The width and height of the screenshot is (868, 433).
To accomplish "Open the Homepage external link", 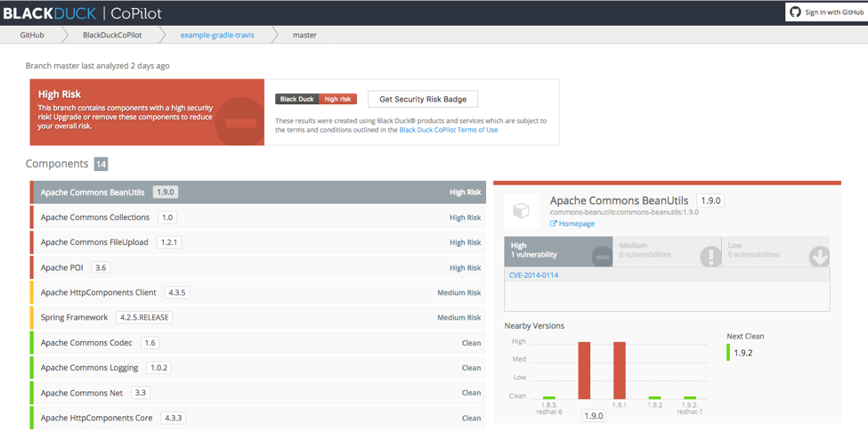I will (x=576, y=224).
